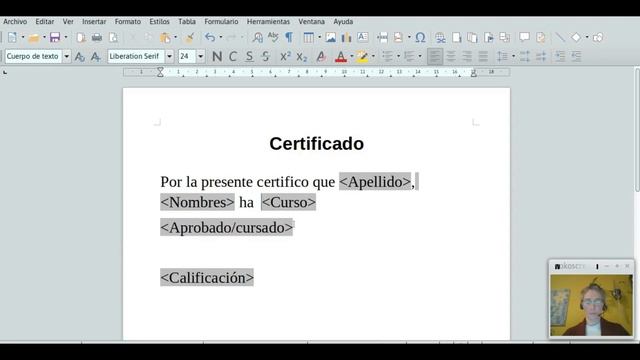Viewport: 640px width, 360px height.
Task: Apply the red font color A
Action: pyautogui.click(x=340, y=56)
